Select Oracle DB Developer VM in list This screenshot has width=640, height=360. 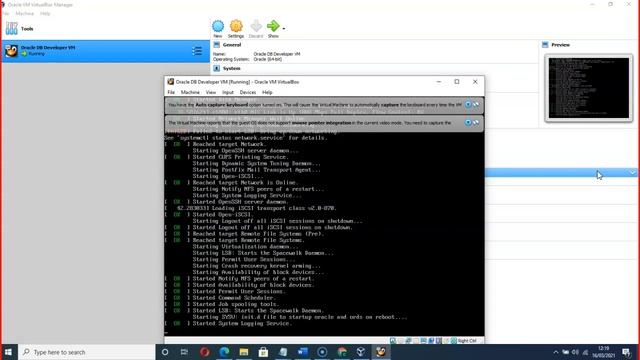pos(105,51)
